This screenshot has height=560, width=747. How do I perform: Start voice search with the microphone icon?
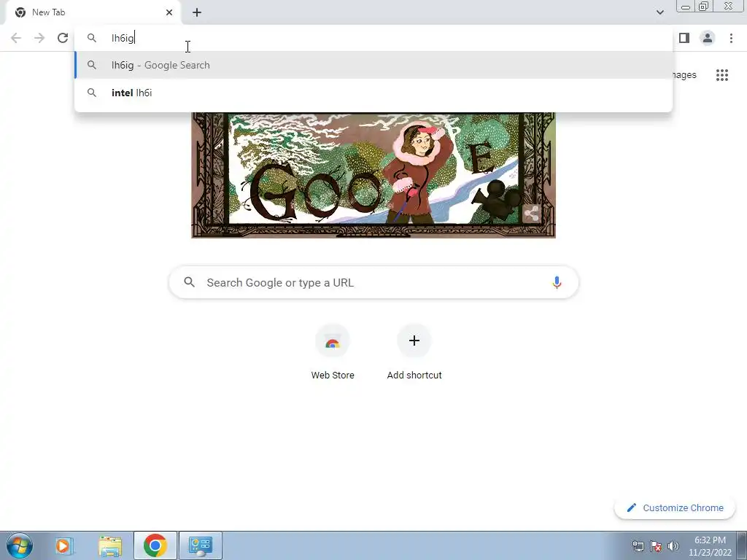(x=557, y=282)
